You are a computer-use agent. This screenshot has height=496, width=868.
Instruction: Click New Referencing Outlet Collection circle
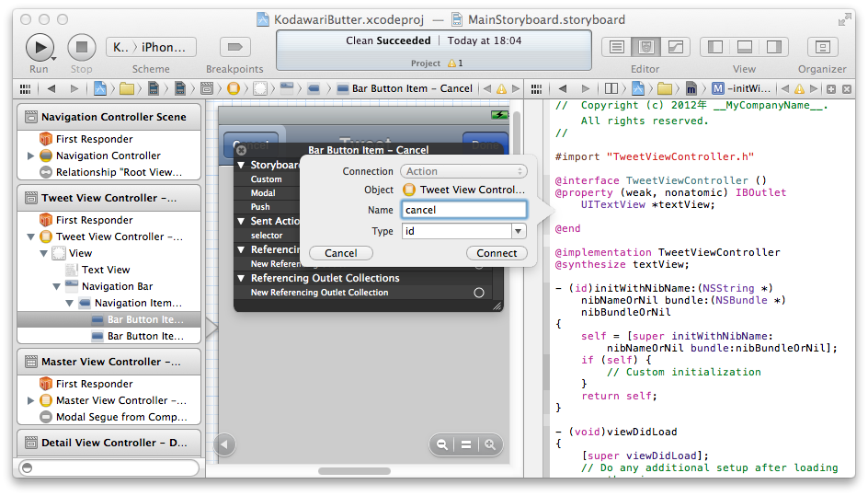[479, 293]
